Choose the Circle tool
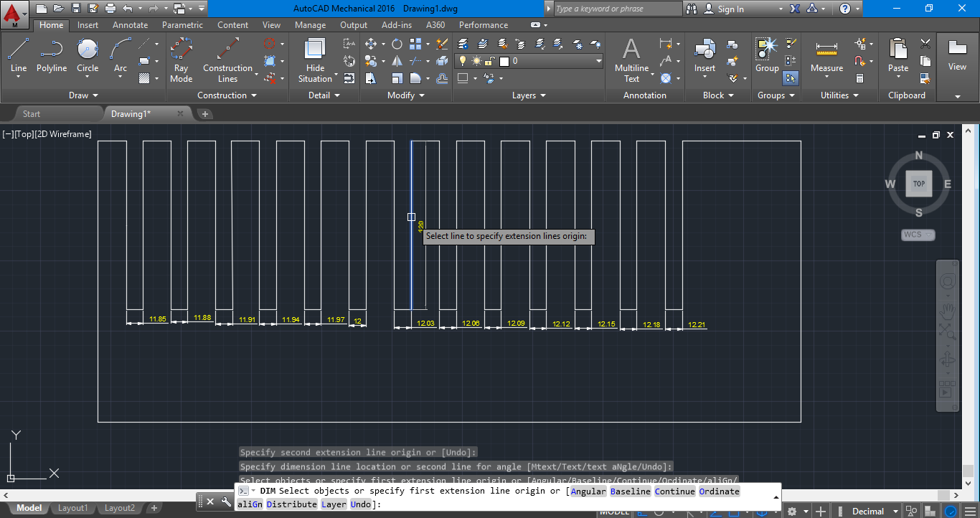 (x=88, y=57)
